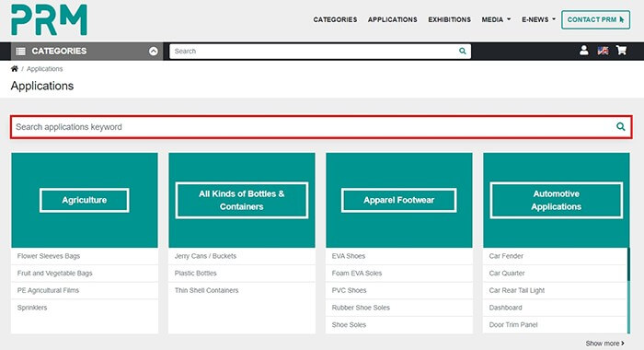
Task: Open the shopping cart icon
Action: click(621, 51)
